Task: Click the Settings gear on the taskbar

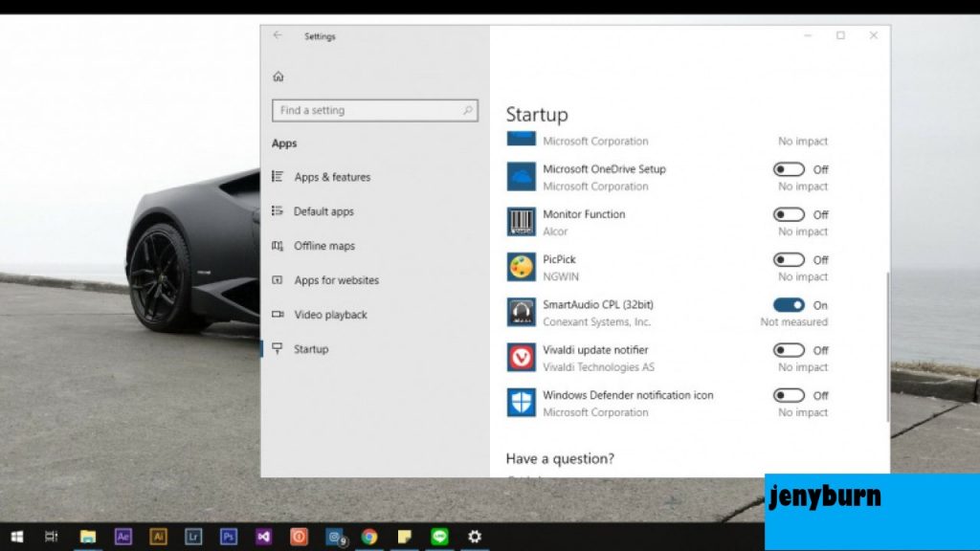Action: coord(475,537)
